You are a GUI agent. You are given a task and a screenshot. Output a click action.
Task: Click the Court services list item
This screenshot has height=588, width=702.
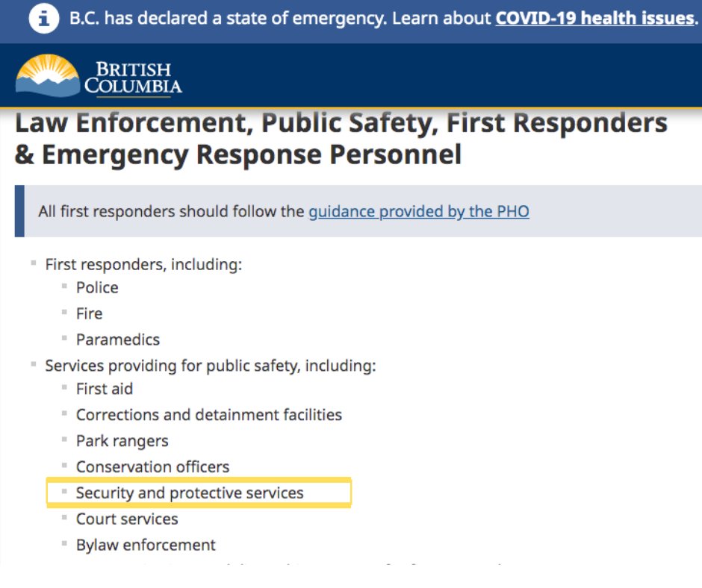[x=127, y=519]
